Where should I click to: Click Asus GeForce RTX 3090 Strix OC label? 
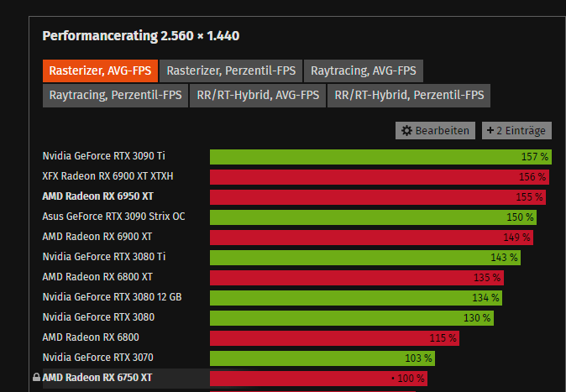point(113,217)
